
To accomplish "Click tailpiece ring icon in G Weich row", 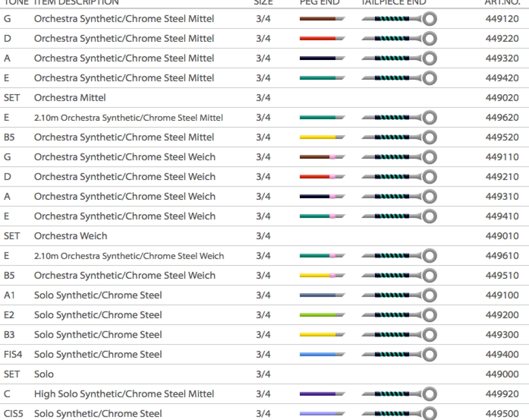I will pyautogui.click(x=429, y=157).
